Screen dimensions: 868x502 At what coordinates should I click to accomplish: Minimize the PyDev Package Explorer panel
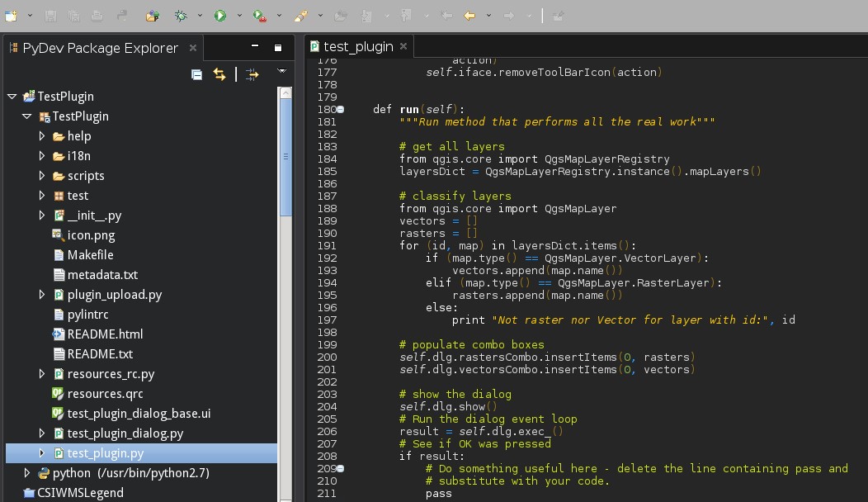(255, 46)
